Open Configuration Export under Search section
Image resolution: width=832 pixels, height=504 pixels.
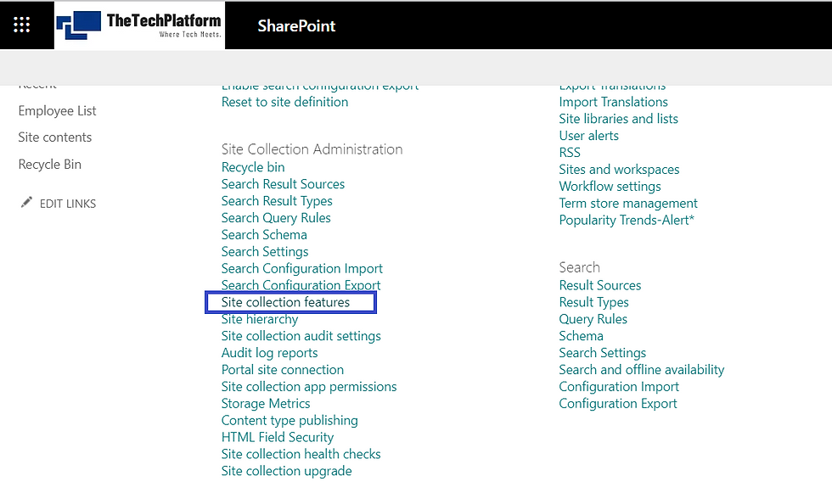click(618, 404)
